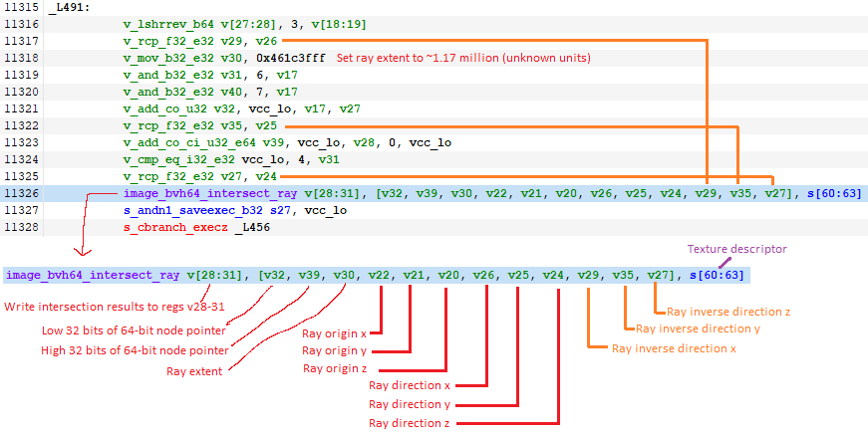Click line number 11326 of highlighted row
Screen dimensions: 868x438
pyautogui.click(x=20, y=193)
